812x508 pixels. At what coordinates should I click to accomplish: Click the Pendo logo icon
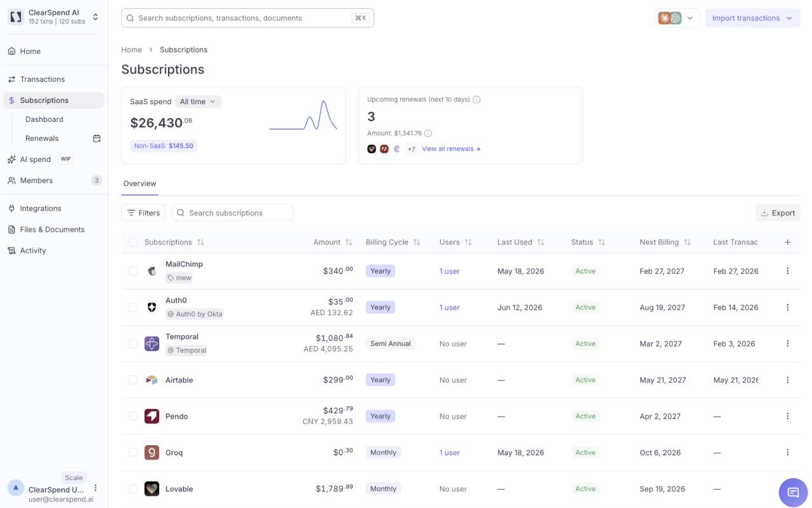(152, 417)
